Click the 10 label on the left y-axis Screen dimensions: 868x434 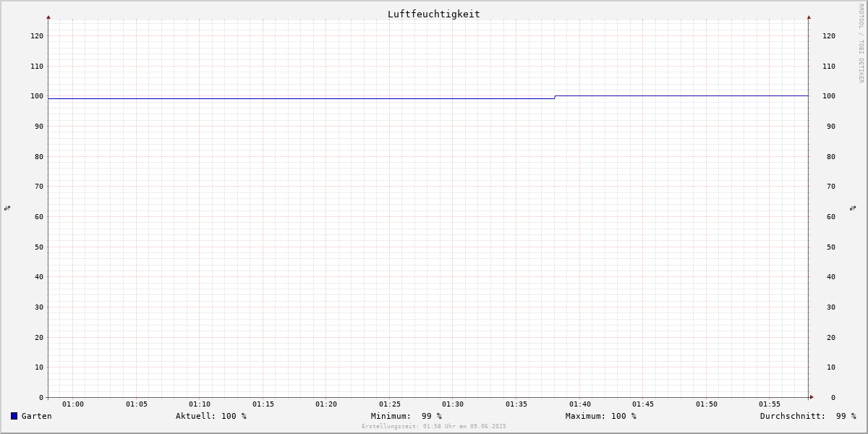pyautogui.click(x=39, y=367)
